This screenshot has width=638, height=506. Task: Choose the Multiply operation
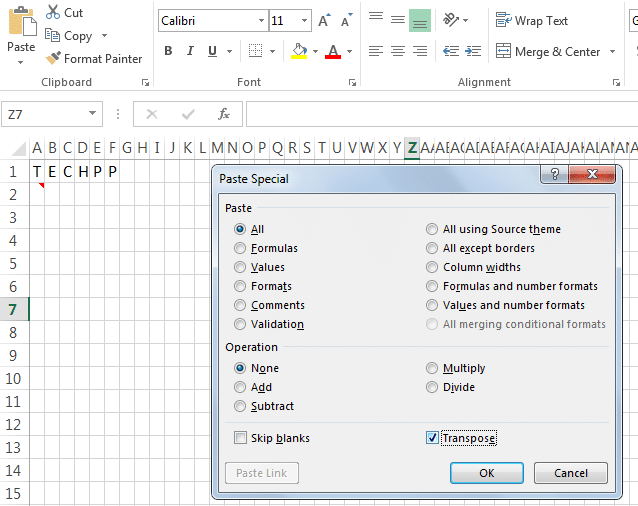(x=432, y=368)
